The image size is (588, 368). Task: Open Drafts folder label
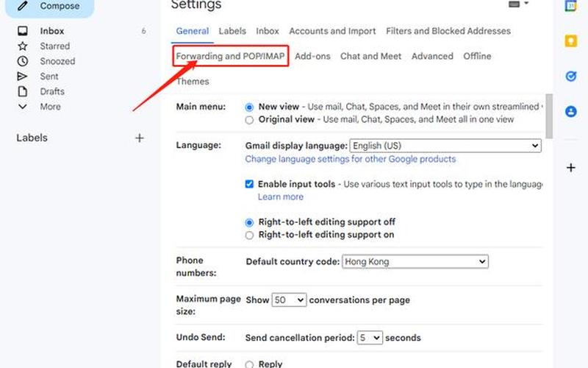point(52,91)
